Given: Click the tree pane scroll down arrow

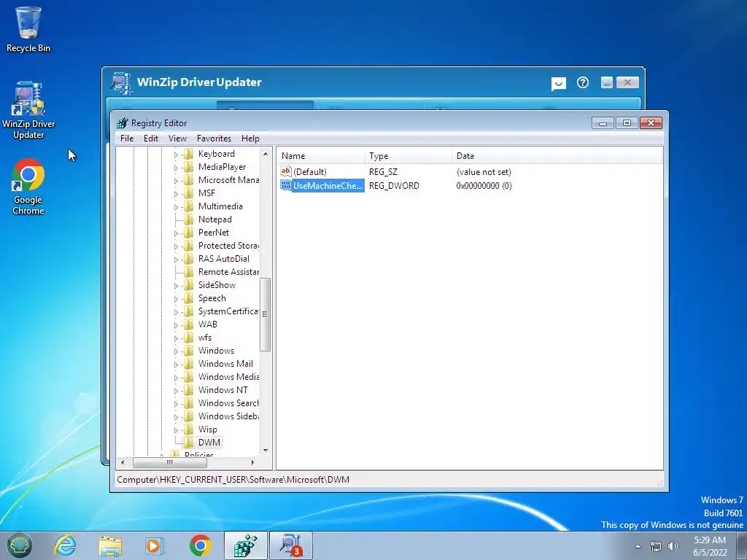Looking at the screenshot, I should [x=266, y=450].
